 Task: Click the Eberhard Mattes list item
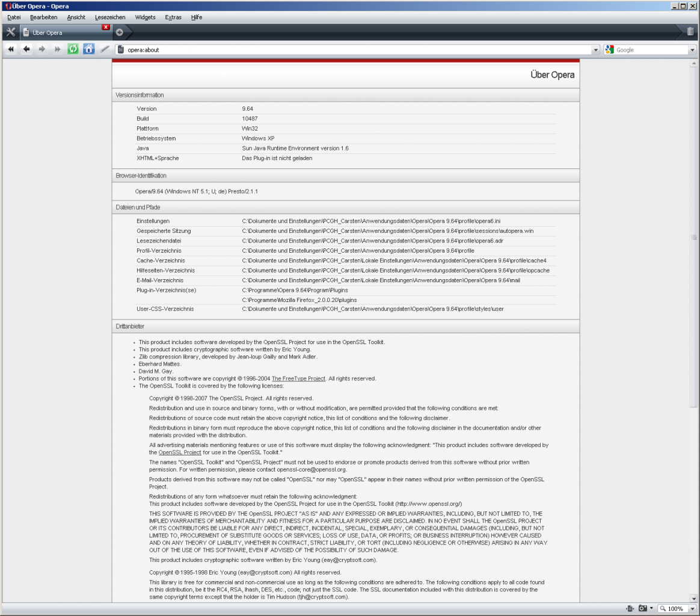(x=159, y=363)
